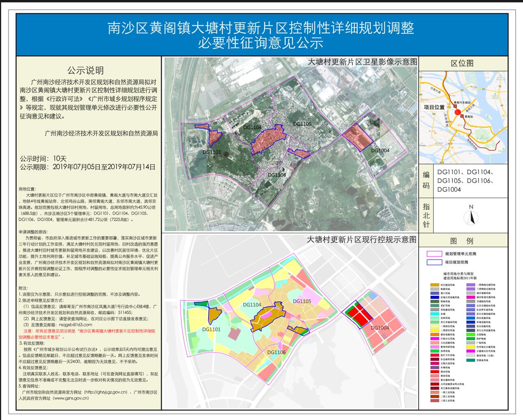Click DG1004 label on the zoning map
Image resolution: width=523 pixels, height=420 pixels.
(380, 328)
